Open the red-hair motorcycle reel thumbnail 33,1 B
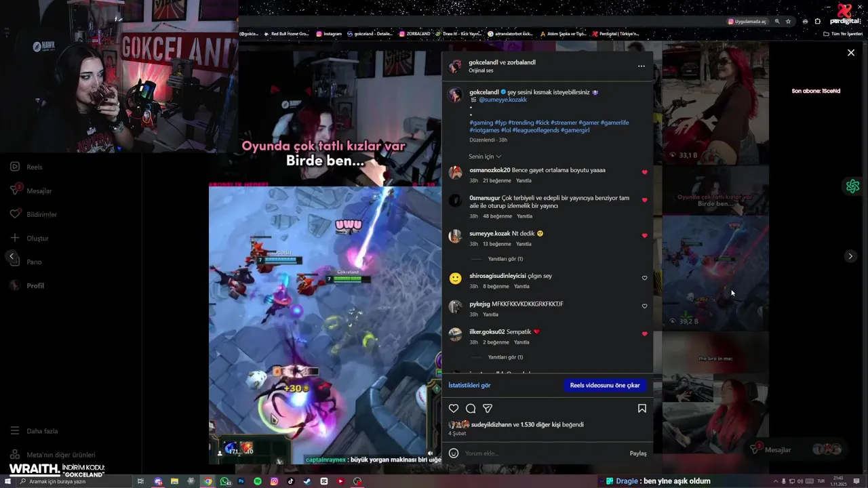The image size is (868, 488). [x=715, y=102]
